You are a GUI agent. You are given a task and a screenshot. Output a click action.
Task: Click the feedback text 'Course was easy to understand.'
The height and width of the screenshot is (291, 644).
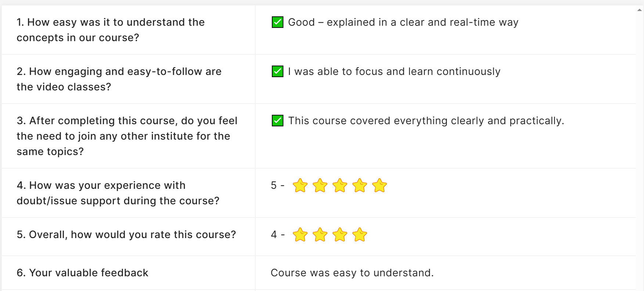coord(352,273)
